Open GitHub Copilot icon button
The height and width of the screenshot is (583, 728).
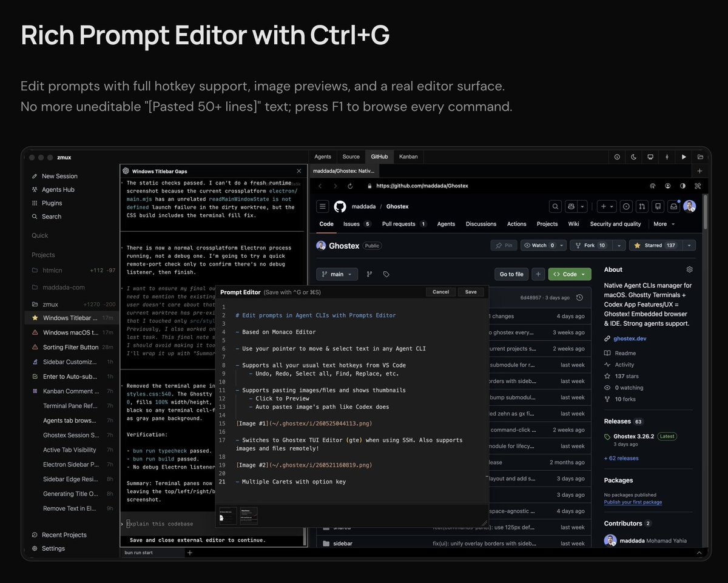tap(571, 206)
